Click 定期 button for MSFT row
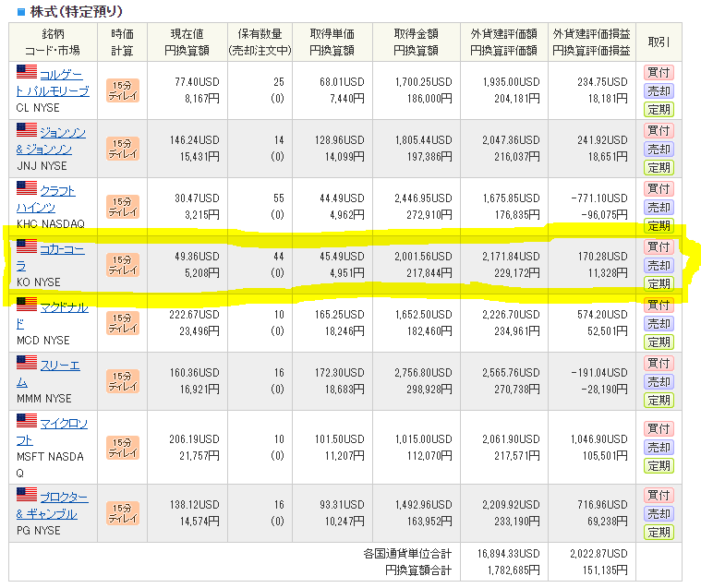The width and height of the screenshot is (701, 588). (x=659, y=466)
